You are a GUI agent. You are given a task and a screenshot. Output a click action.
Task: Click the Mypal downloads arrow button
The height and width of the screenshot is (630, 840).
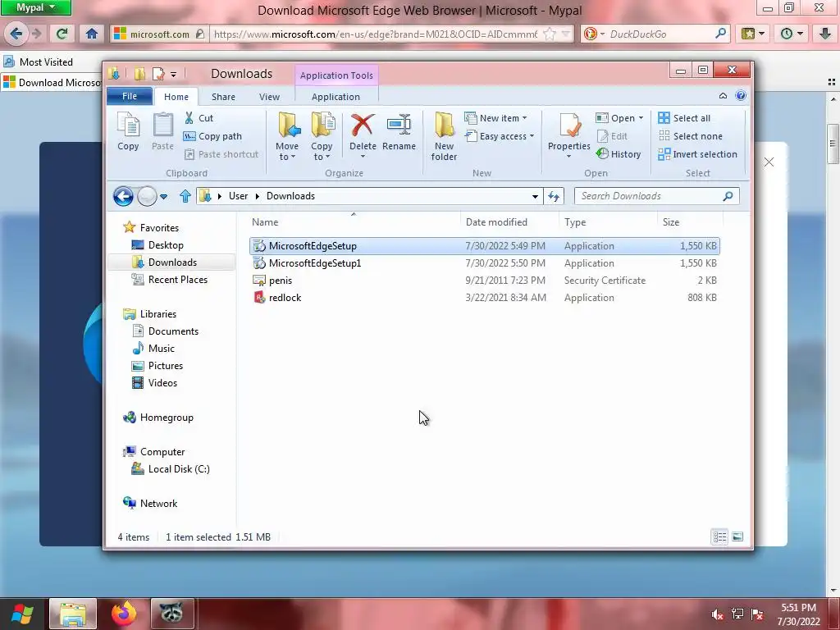point(825,34)
